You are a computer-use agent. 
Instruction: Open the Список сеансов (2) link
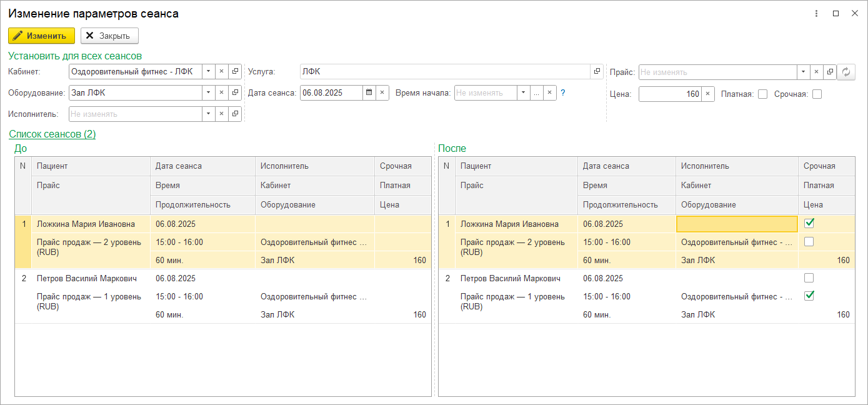point(52,134)
